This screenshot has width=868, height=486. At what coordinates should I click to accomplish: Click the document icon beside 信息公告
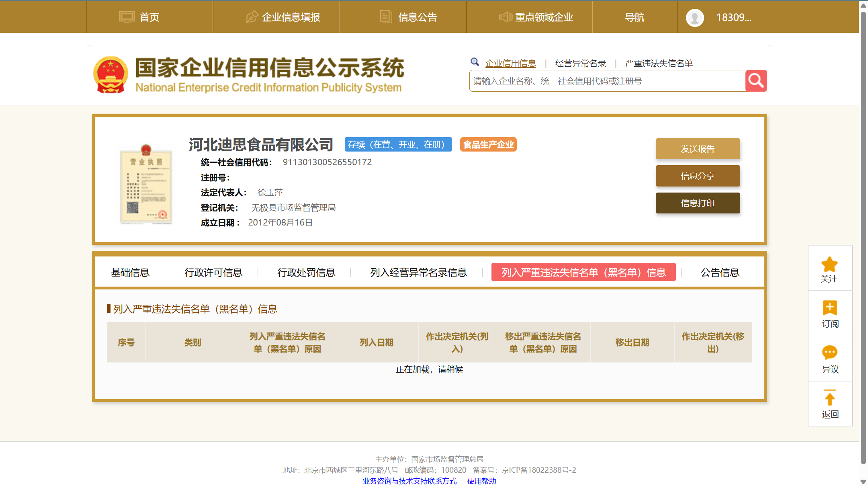[x=386, y=17]
